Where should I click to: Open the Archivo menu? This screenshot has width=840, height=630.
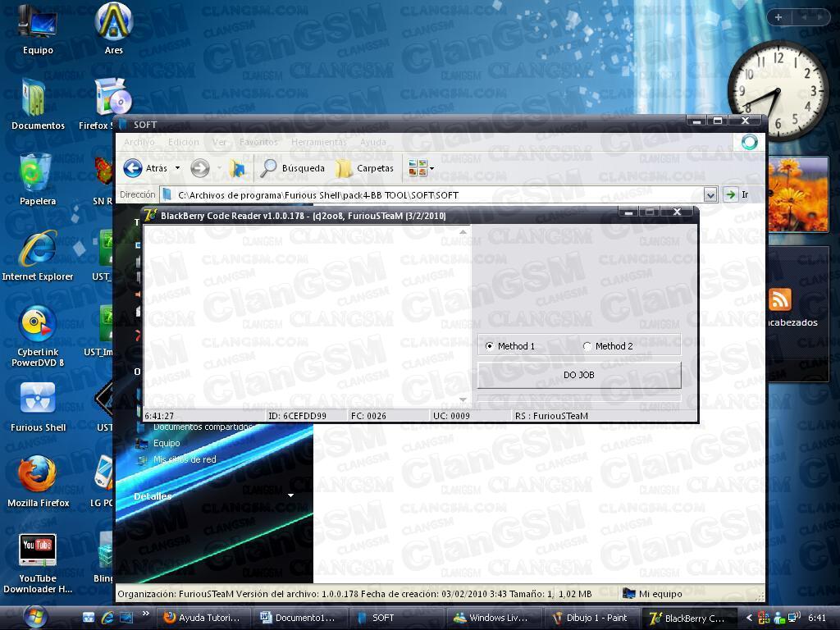139,142
